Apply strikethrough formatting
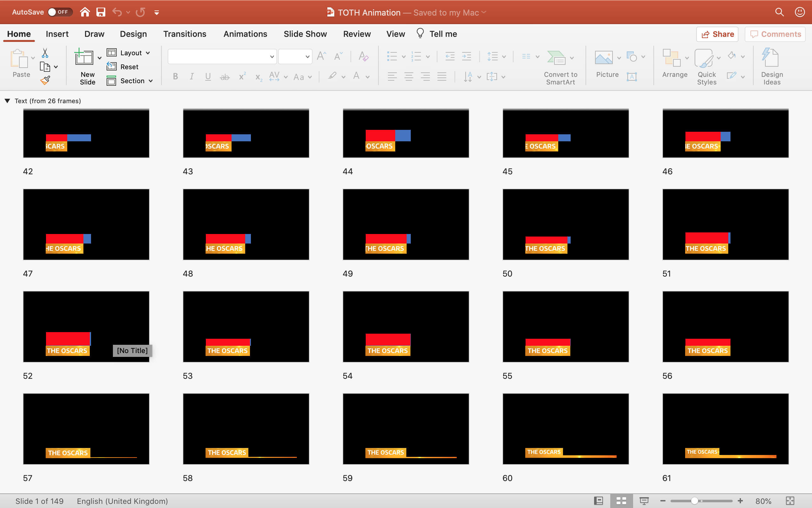 click(x=225, y=77)
